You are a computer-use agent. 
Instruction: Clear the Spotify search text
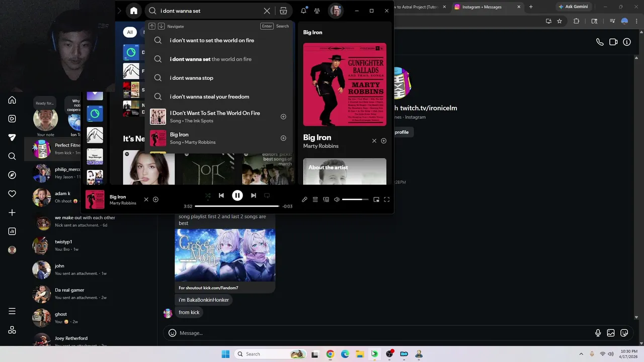[x=267, y=11]
